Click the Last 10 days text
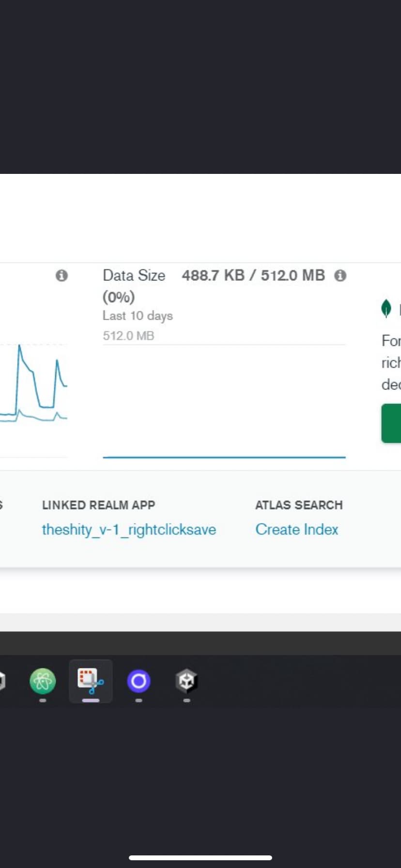The width and height of the screenshot is (401, 868). [138, 316]
